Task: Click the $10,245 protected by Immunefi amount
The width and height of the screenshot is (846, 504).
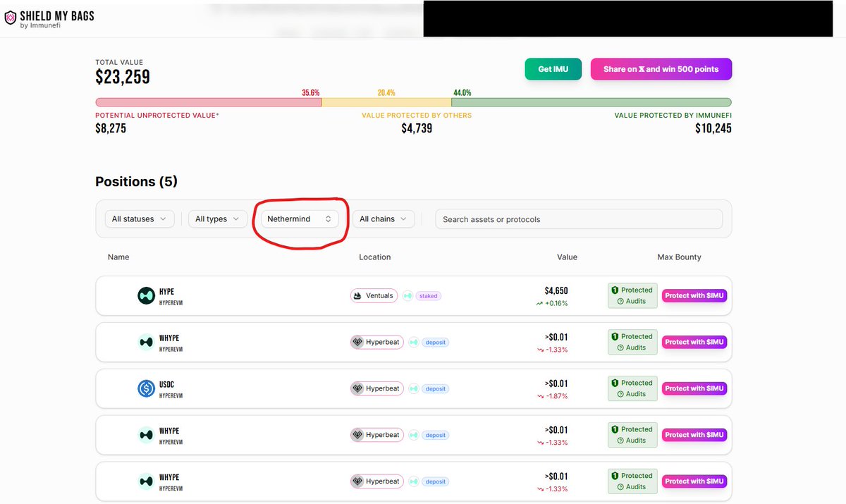Action: pos(713,128)
